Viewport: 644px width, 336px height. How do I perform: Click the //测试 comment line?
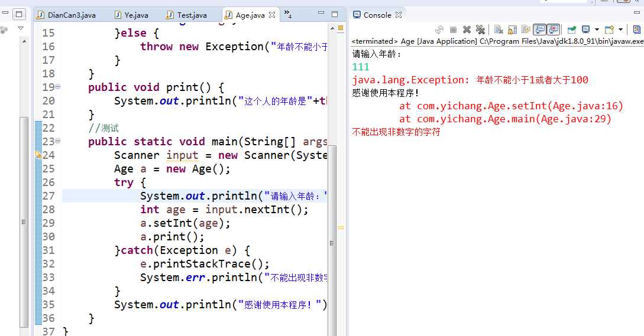(x=103, y=128)
